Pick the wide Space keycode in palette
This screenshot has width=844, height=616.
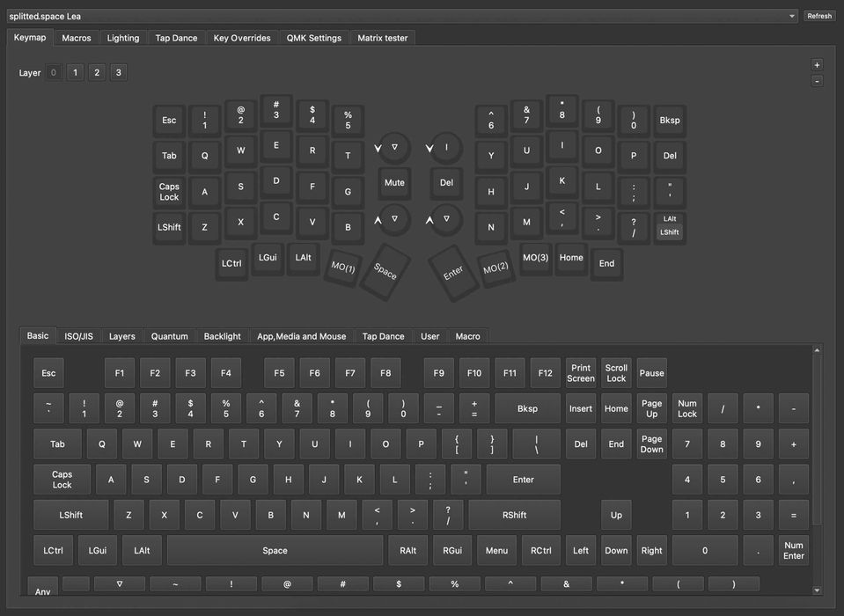click(x=275, y=550)
